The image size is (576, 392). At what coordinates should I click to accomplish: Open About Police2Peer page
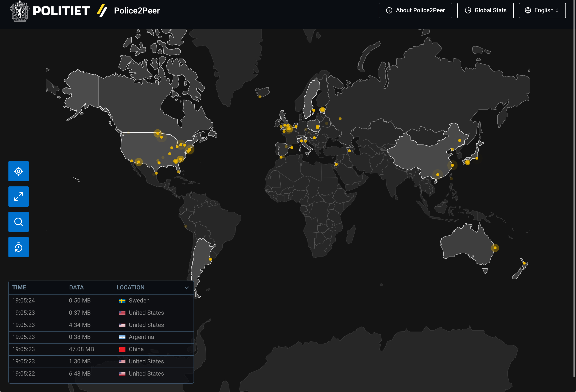(x=415, y=10)
